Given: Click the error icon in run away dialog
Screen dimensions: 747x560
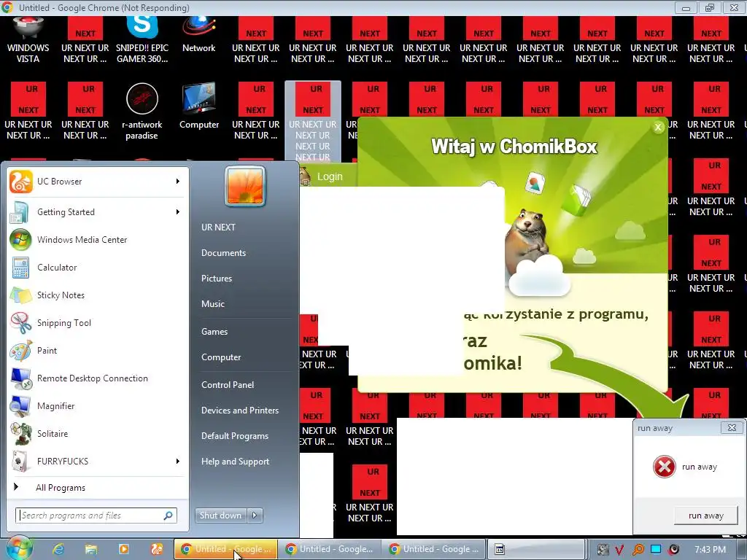Looking at the screenshot, I should [664, 467].
